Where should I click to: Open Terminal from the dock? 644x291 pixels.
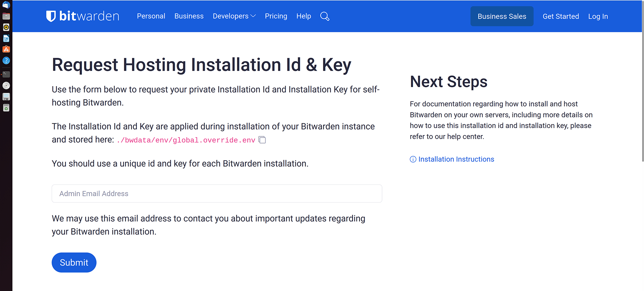click(x=6, y=74)
